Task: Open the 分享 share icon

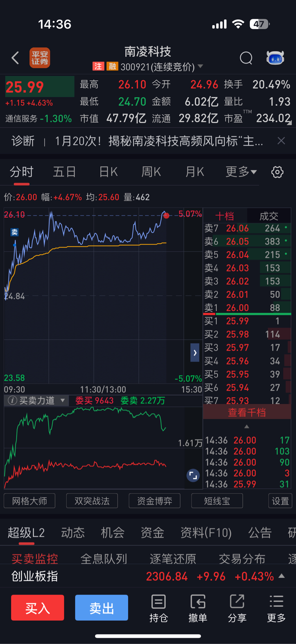Action: point(237,609)
